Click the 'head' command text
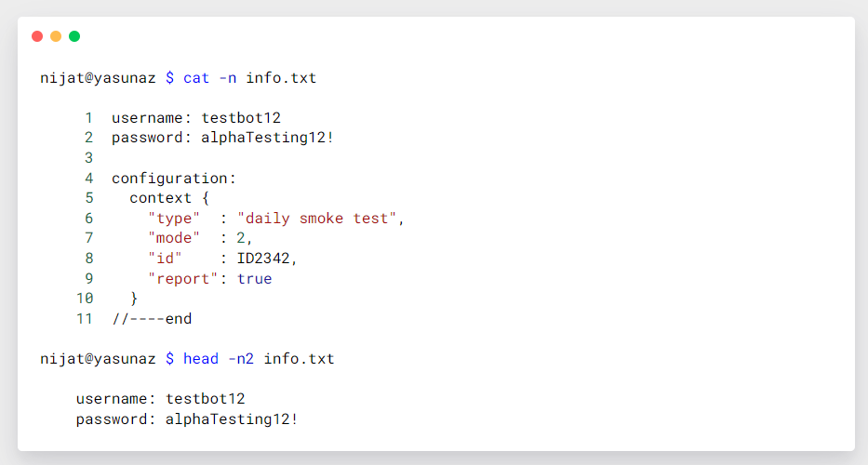Viewport: 868px width, 465px height. point(201,358)
